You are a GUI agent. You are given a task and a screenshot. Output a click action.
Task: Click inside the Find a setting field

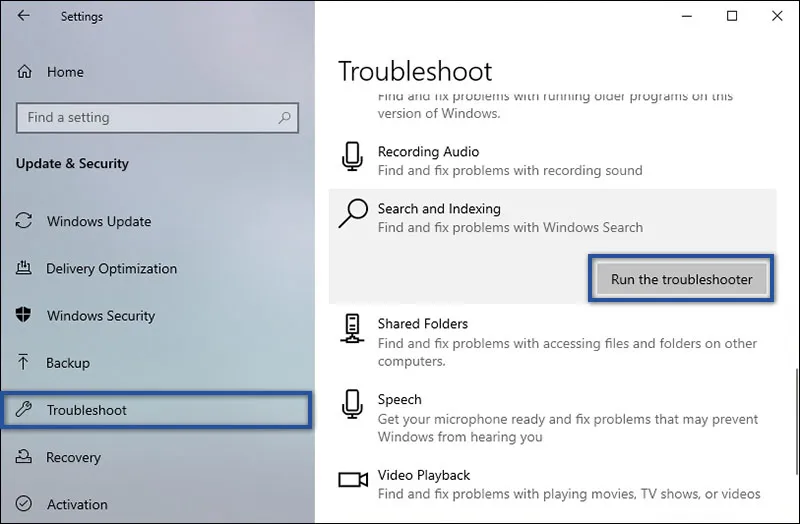point(157,118)
